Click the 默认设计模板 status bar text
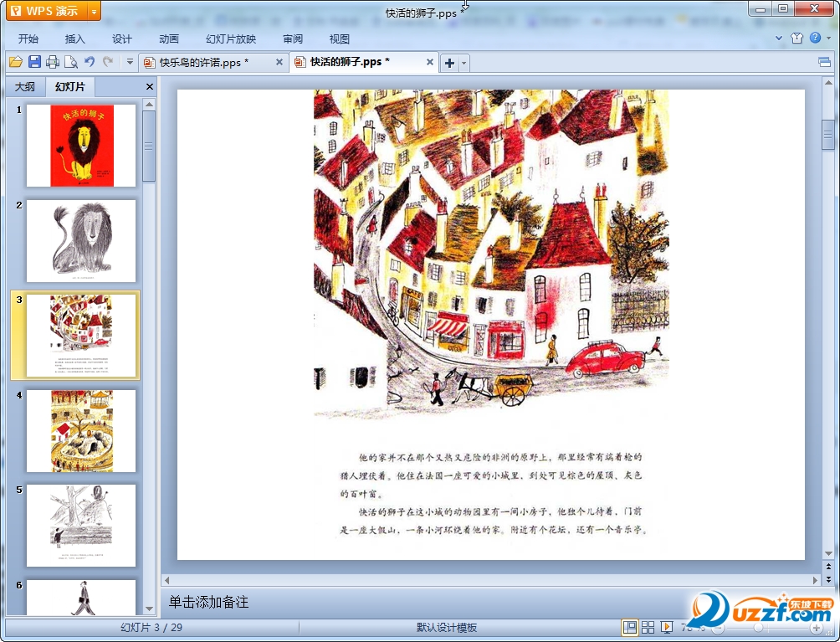 click(x=446, y=627)
